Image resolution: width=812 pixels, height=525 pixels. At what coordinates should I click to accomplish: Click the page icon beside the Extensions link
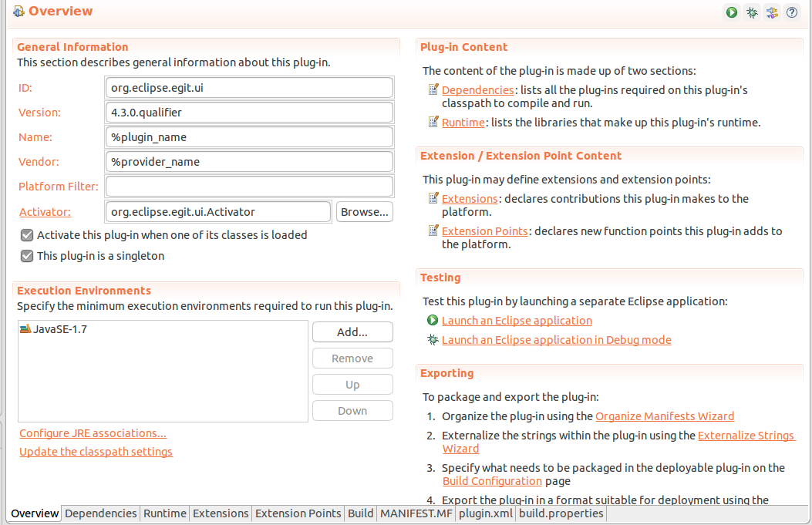433,198
